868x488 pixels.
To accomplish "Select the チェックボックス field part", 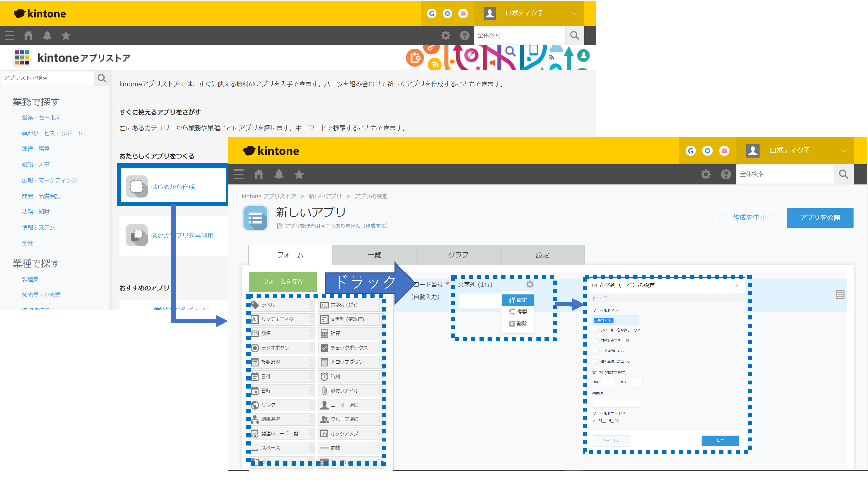I will click(x=350, y=348).
